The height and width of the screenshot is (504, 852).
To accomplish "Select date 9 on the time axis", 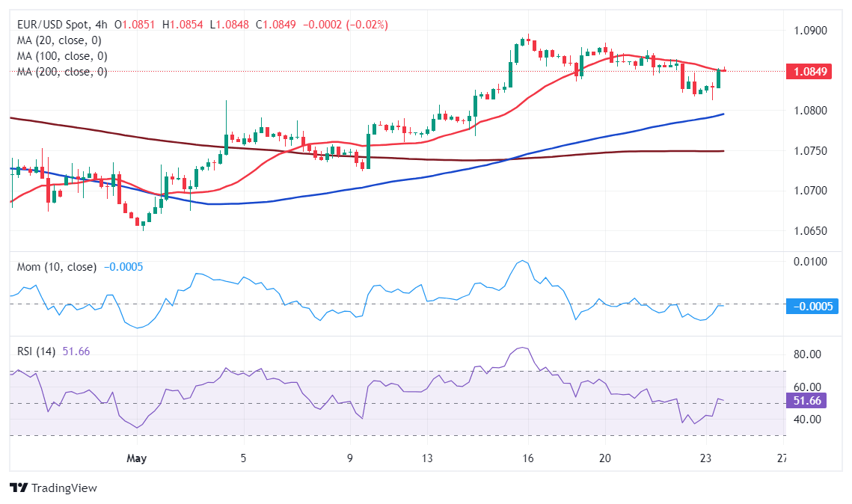I will tap(350, 457).
